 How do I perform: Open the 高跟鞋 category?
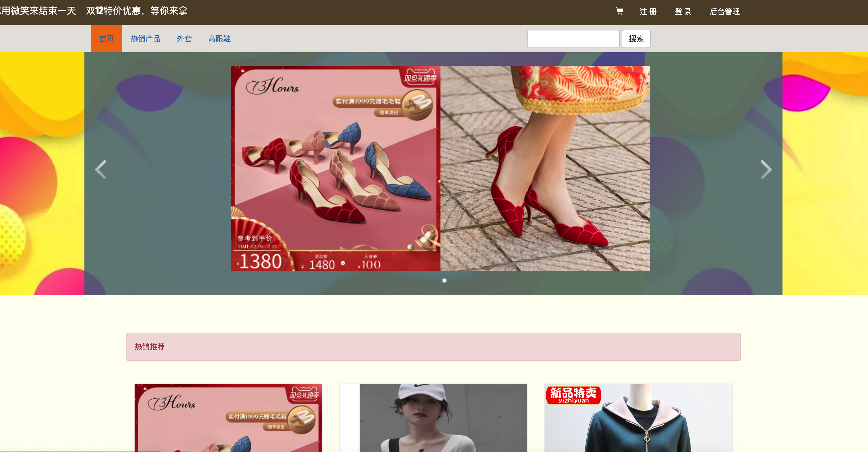pyautogui.click(x=219, y=39)
